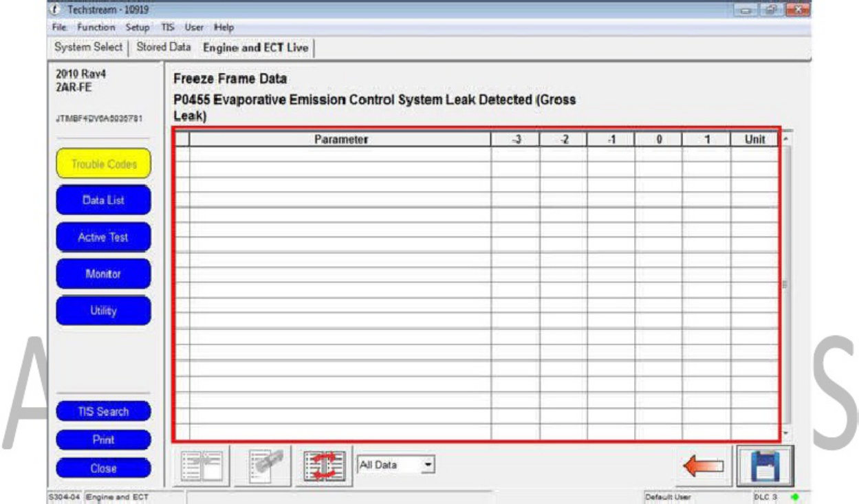Switch to the Stored Data tab
This screenshot has width=859, height=504.
tap(164, 47)
